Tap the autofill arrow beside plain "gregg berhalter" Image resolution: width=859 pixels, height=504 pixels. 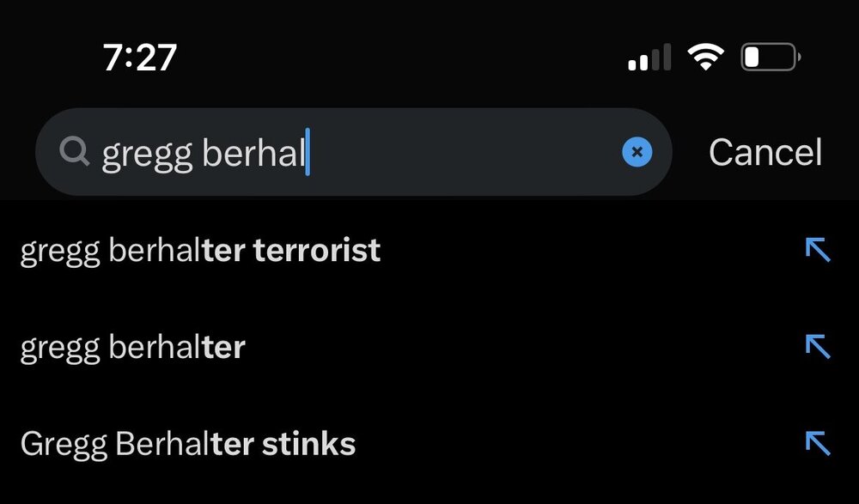pyautogui.click(x=817, y=346)
